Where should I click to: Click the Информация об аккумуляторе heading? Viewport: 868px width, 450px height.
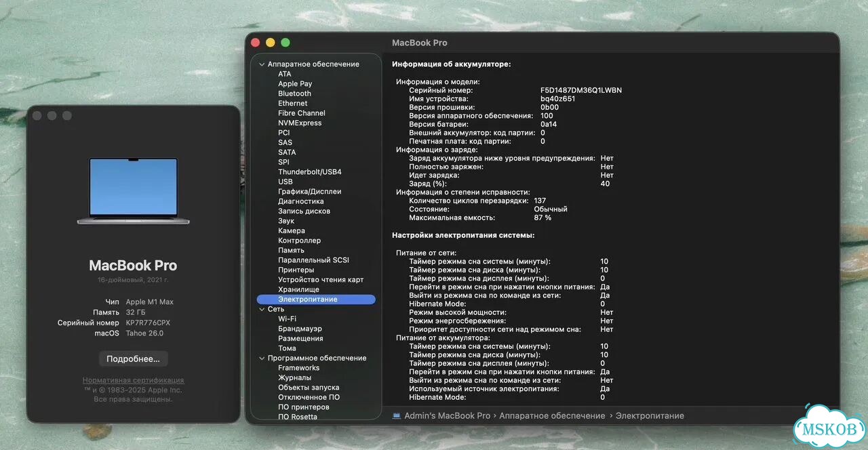[x=451, y=64]
